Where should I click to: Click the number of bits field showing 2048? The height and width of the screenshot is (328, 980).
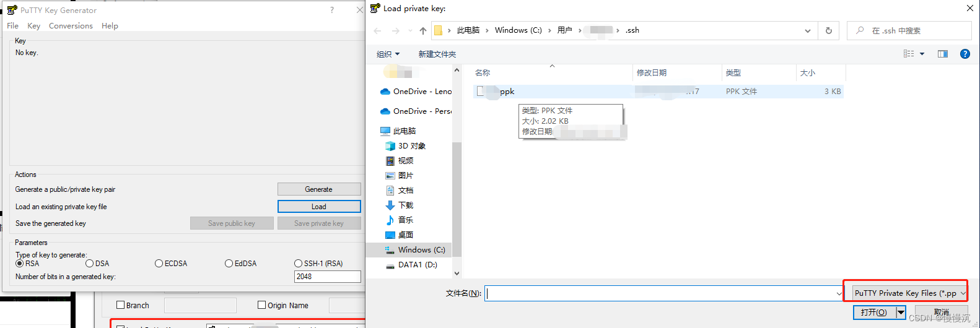coord(327,277)
